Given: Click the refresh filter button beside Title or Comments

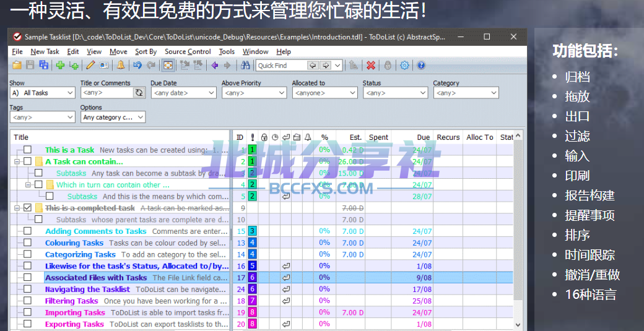Looking at the screenshot, I should (x=140, y=93).
